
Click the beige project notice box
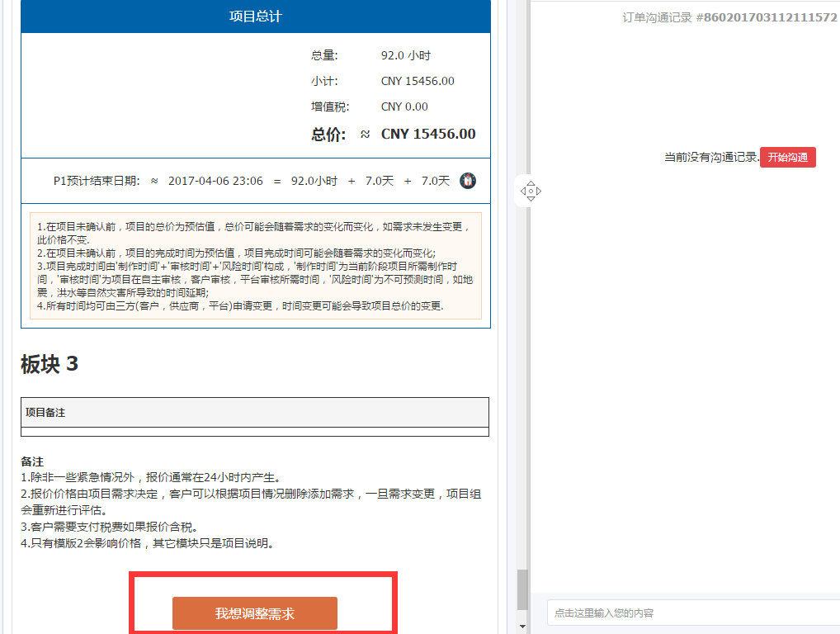click(x=255, y=265)
